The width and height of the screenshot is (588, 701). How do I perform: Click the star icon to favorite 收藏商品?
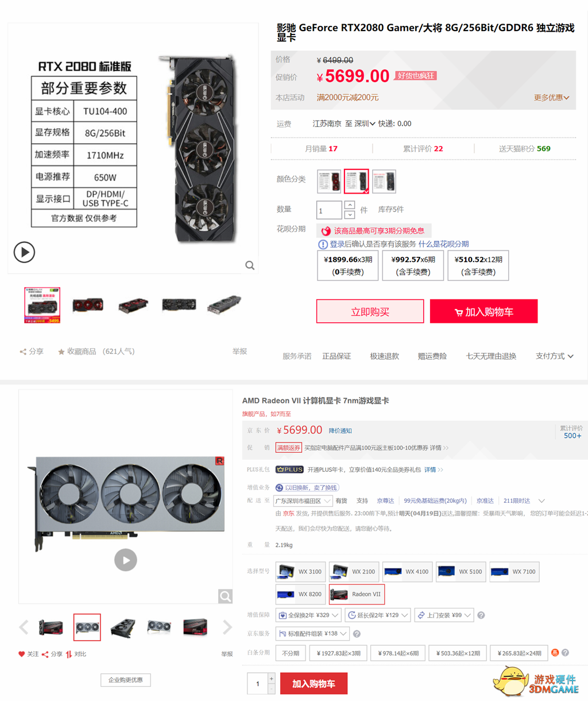[x=61, y=352]
